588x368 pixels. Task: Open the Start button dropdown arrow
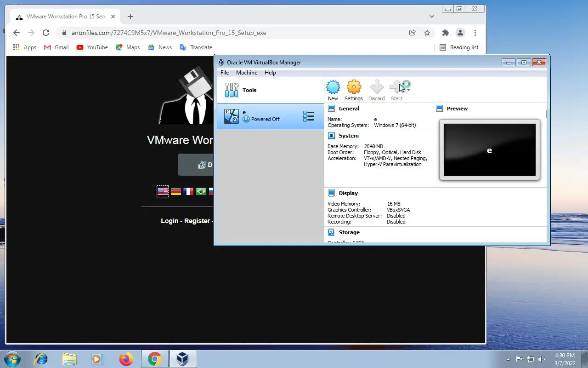(x=408, y=90)
